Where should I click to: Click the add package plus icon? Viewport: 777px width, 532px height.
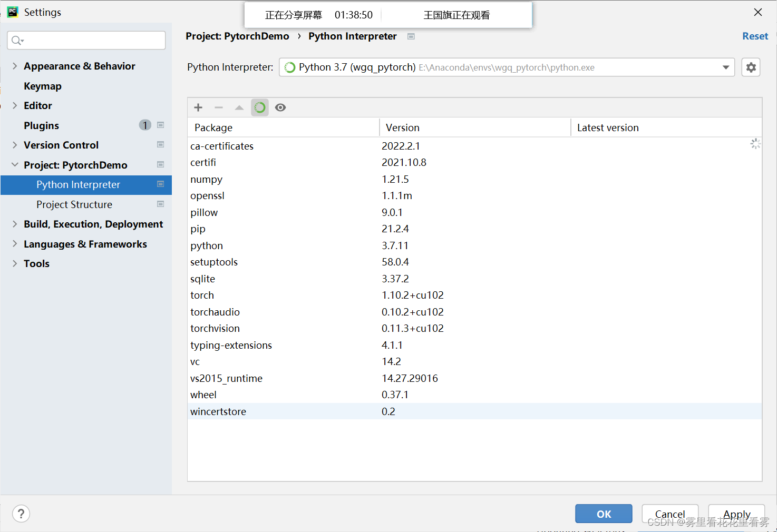pyautogui.click(x=198, y=107)
